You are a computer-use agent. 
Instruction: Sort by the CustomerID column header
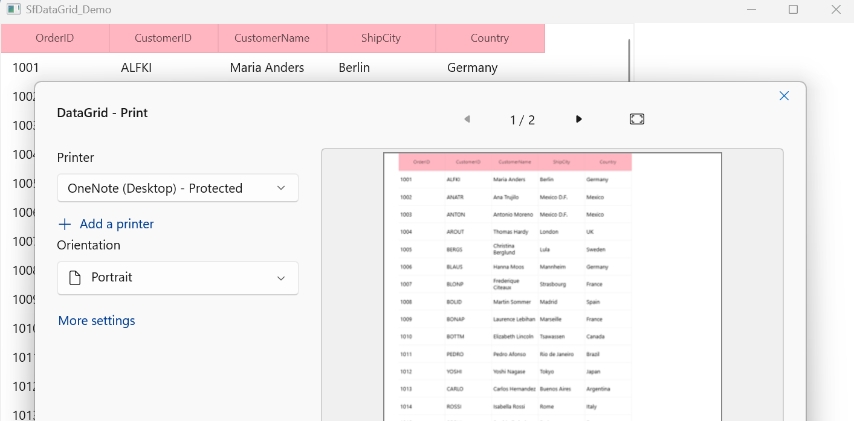[x=163, y=38]
